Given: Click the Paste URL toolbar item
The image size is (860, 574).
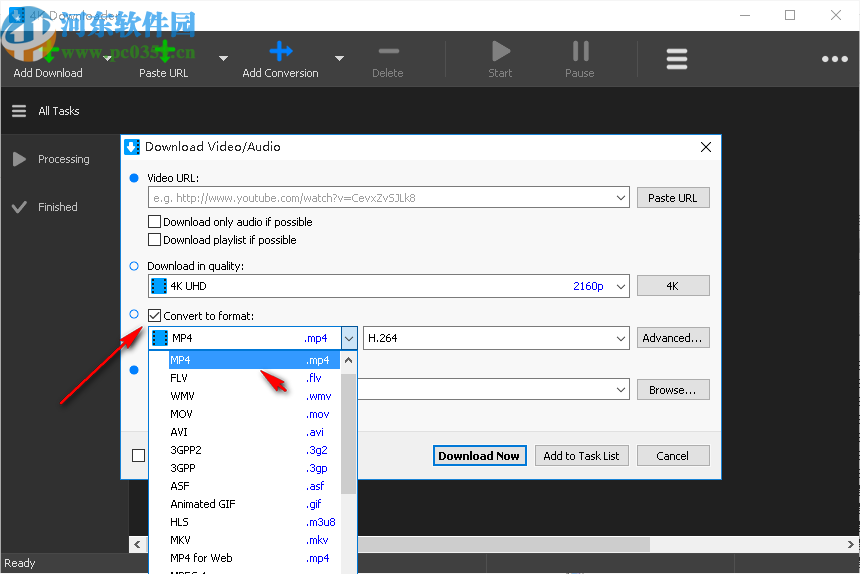Looking at the screenshot, I should click(x=163, y=60).
